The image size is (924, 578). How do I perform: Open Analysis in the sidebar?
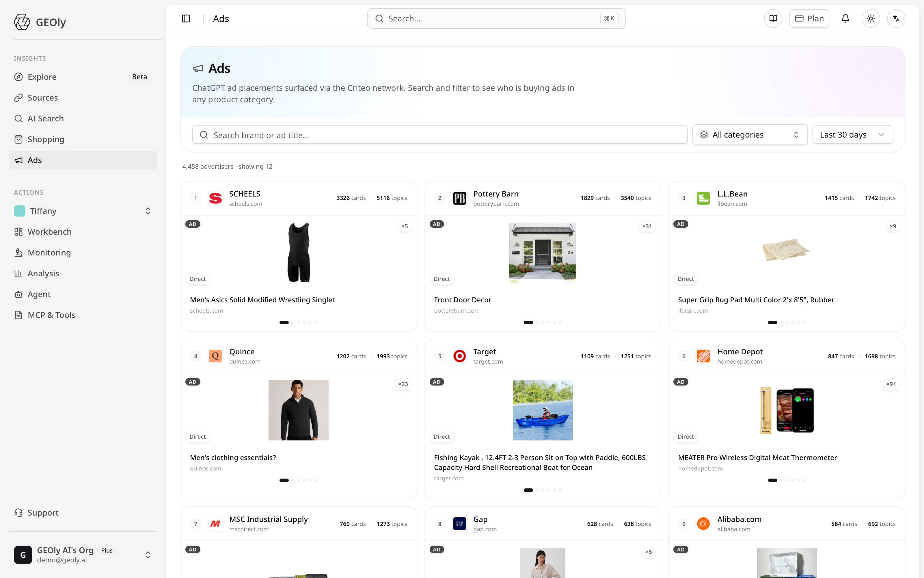(x=83, y=273)
